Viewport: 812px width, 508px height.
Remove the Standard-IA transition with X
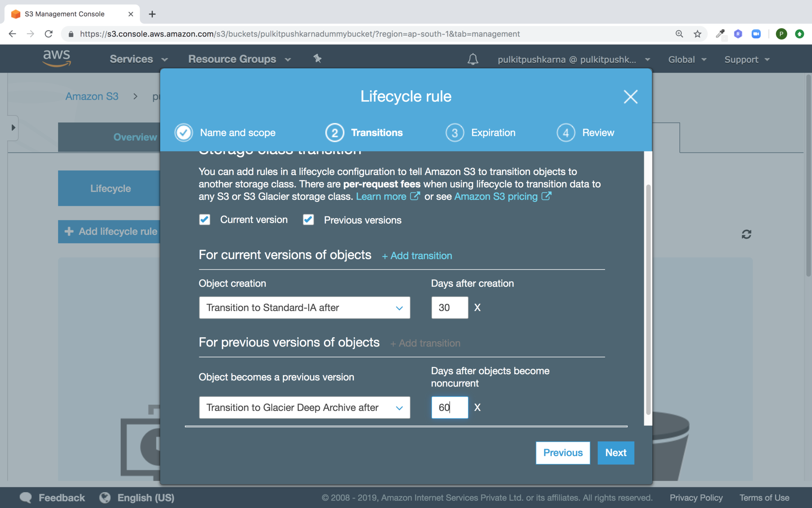pyautogui.click(x=477, y=308)
